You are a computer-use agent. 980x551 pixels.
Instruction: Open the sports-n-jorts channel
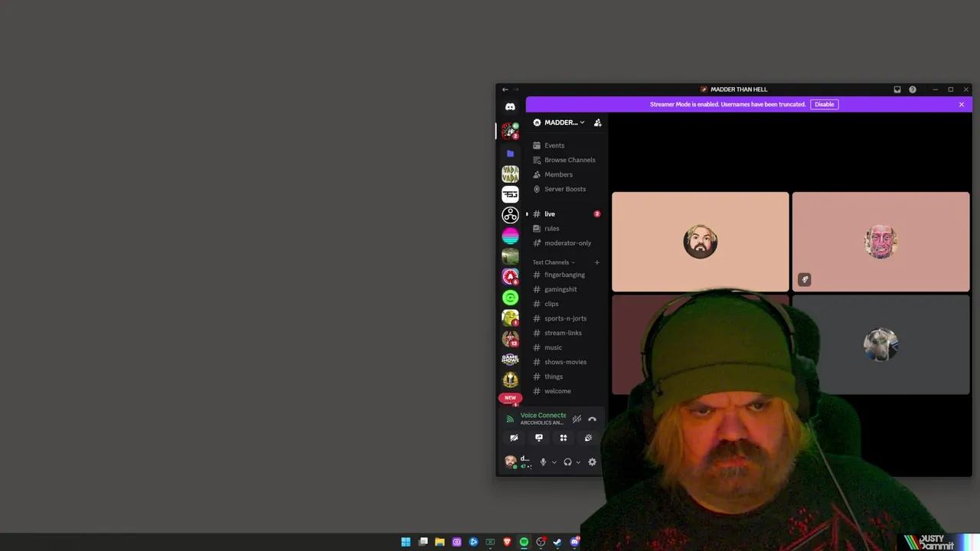click(566, 318)
